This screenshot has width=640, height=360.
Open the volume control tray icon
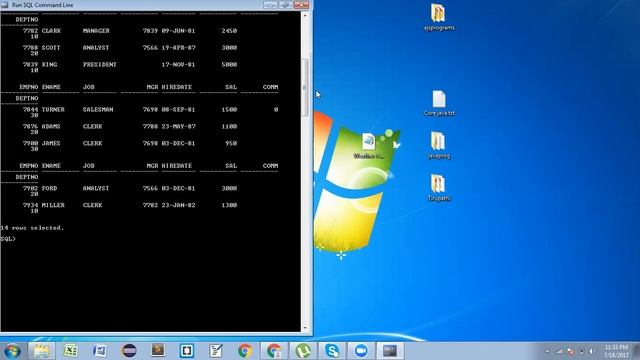click(x=591, y=351)
